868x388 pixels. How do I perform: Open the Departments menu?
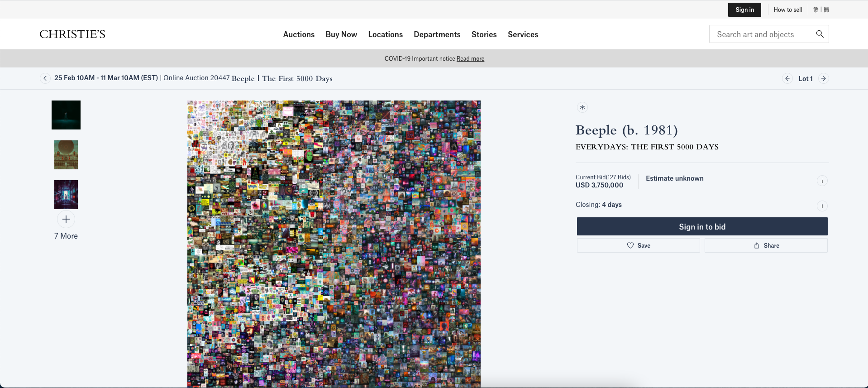[437, 34]
